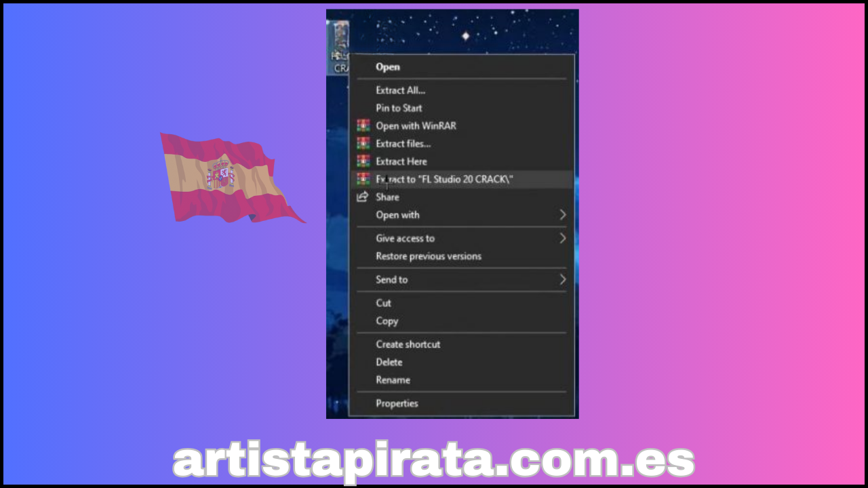This screenshot has width=868, height=488.
Task: Select Delete from the context menu
Action: pyautogui.click(x=389, y=362)
